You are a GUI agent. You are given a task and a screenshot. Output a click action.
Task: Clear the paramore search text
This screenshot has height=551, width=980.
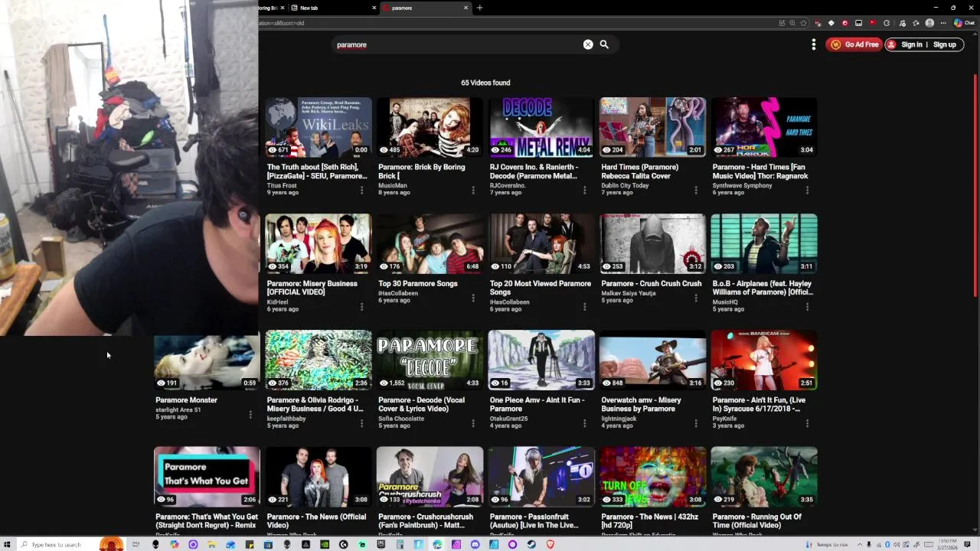588,44
